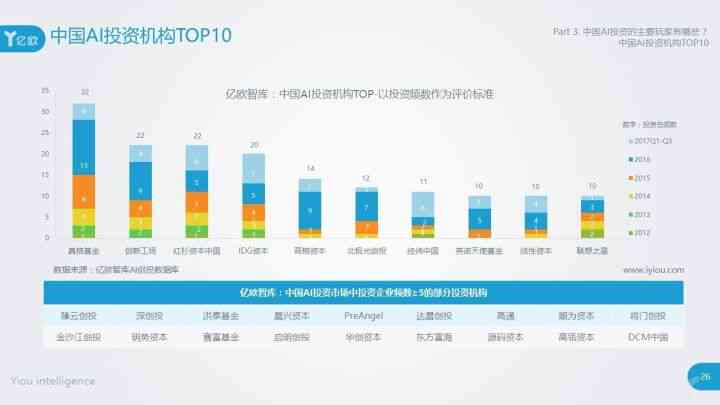Viewport: 720px width, 405px height.
Task: Click the 源码资本 table cell
Action: (506, 337)
